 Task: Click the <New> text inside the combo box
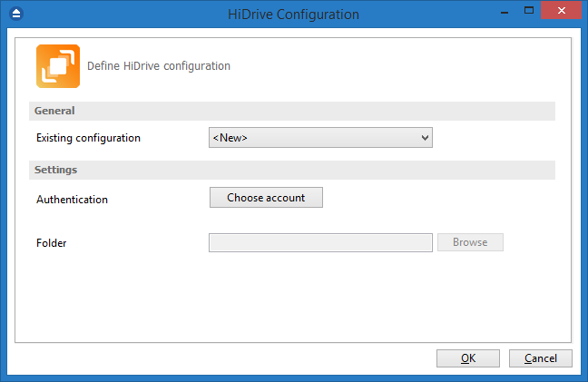(x=230, y=138)
